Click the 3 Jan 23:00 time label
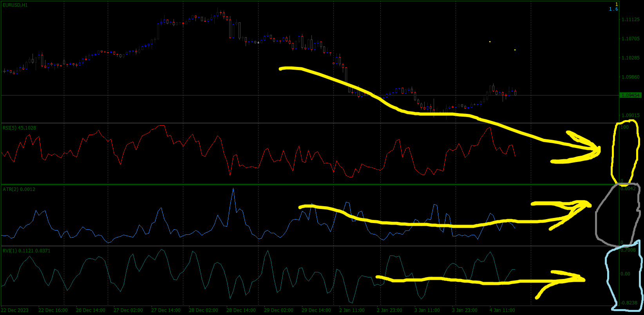This screenshot has height=315, width=644. [x=465, y=310]
